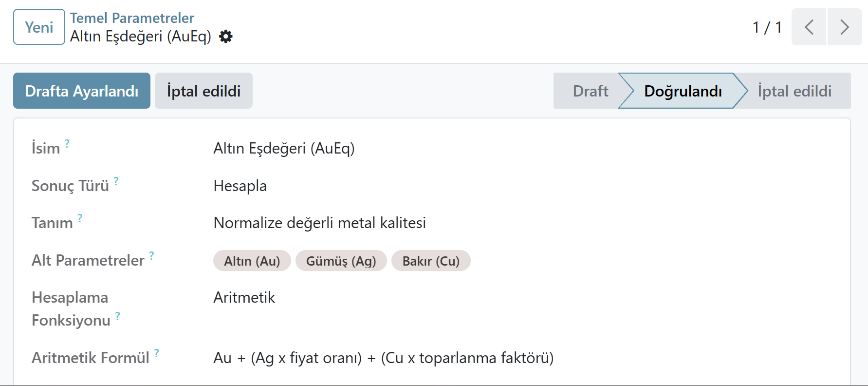This screenshot has height=386, width=868.
Task: Show help tooltip for Aritmetik Formül
Action: coord(156,353)
